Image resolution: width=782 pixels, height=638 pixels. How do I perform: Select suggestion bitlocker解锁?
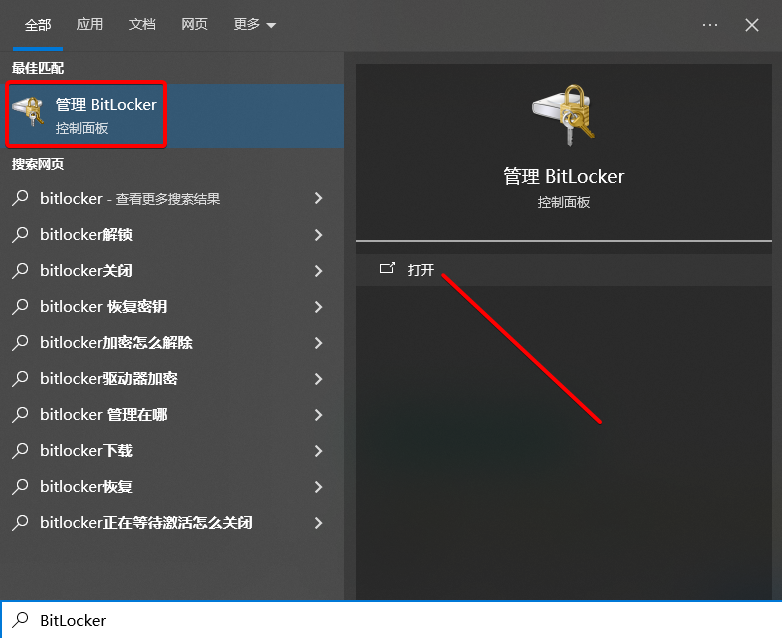pyautogui.click(x=172, y=234)
